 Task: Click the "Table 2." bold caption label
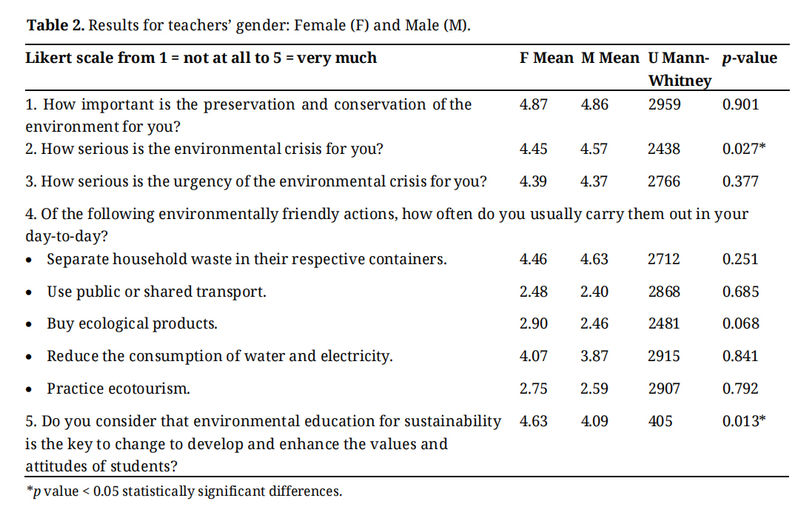pos(56,25)
